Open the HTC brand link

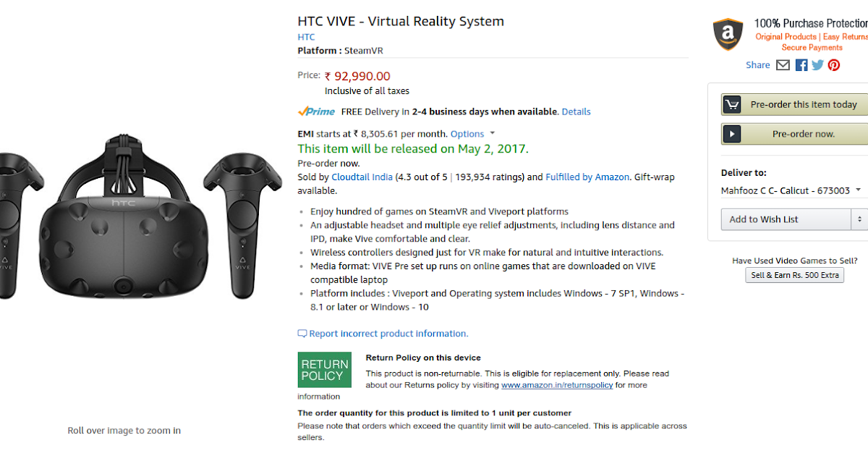tap(306, 37)
